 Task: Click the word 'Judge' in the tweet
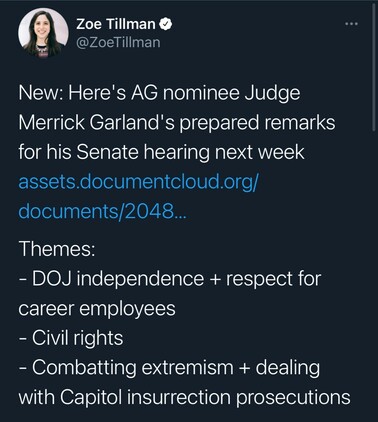(x=273, y=94)
